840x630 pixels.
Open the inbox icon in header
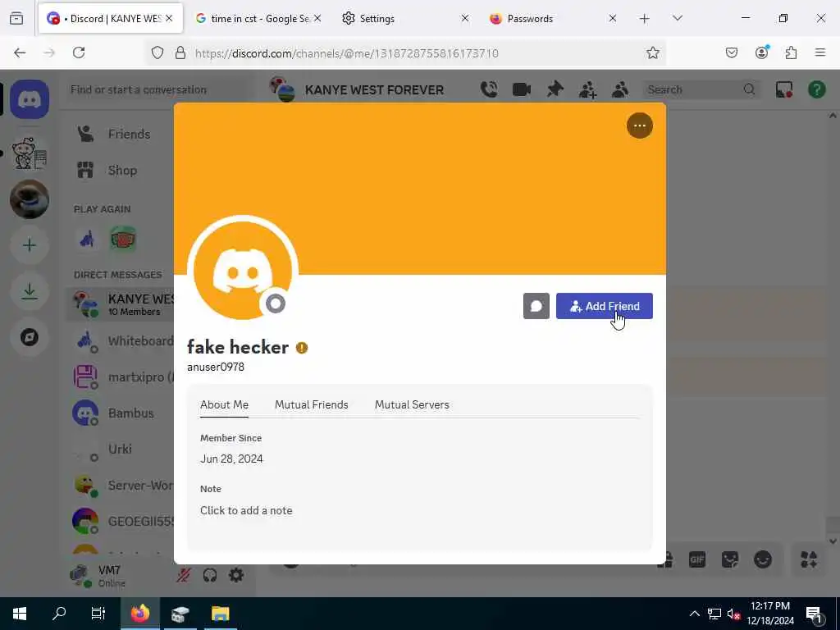783,89
